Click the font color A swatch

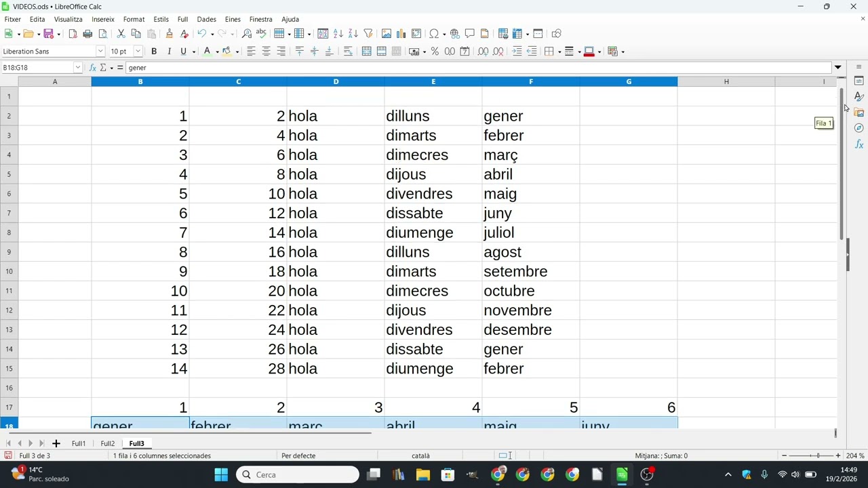[208, 52]
